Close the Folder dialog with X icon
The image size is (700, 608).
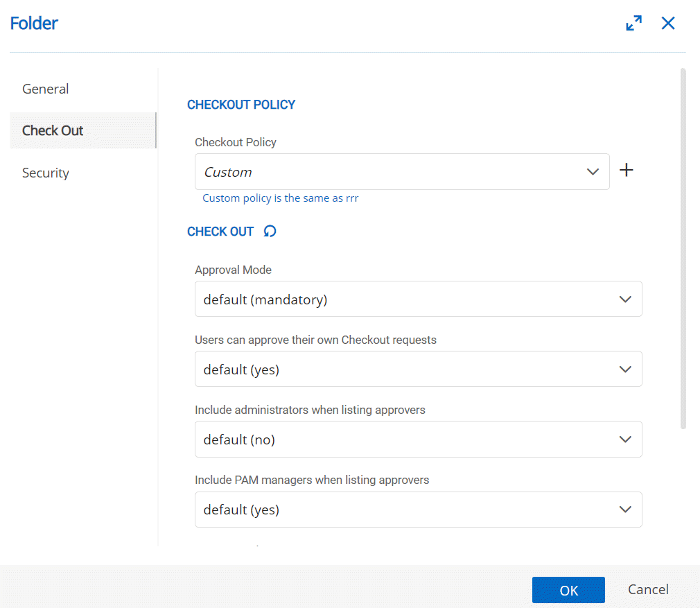[668, 24]
